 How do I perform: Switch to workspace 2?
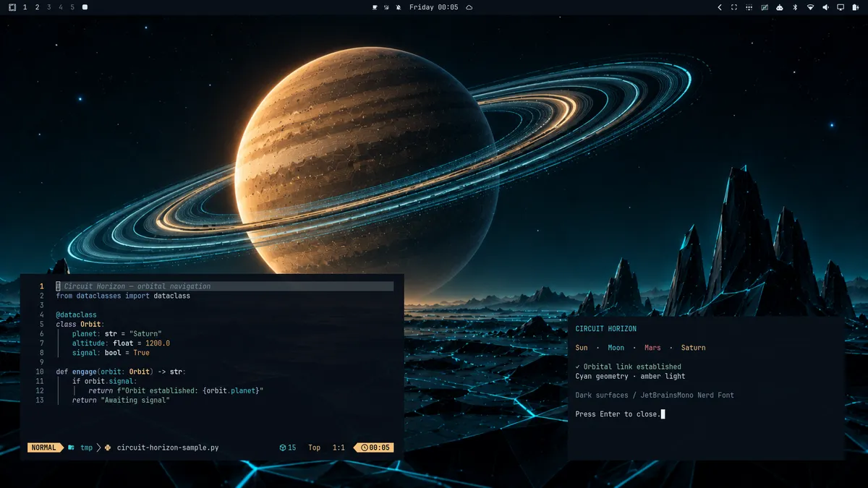[x=37, y=7]
